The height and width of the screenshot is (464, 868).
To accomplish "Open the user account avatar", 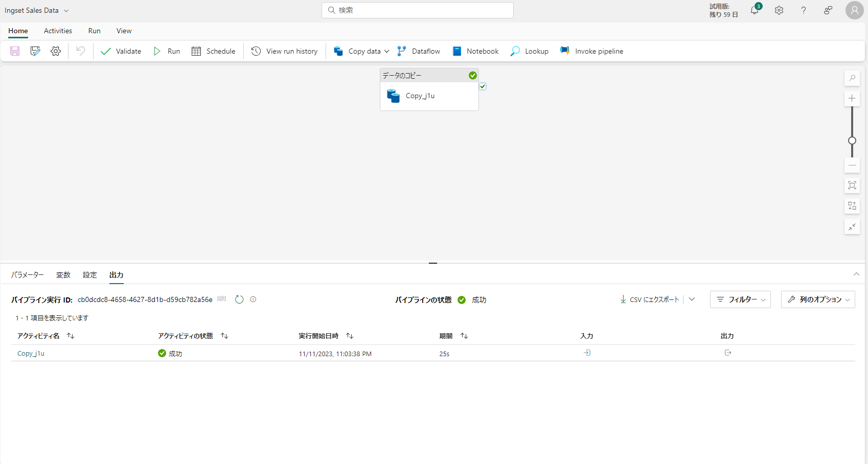I will tap(855, 10).
